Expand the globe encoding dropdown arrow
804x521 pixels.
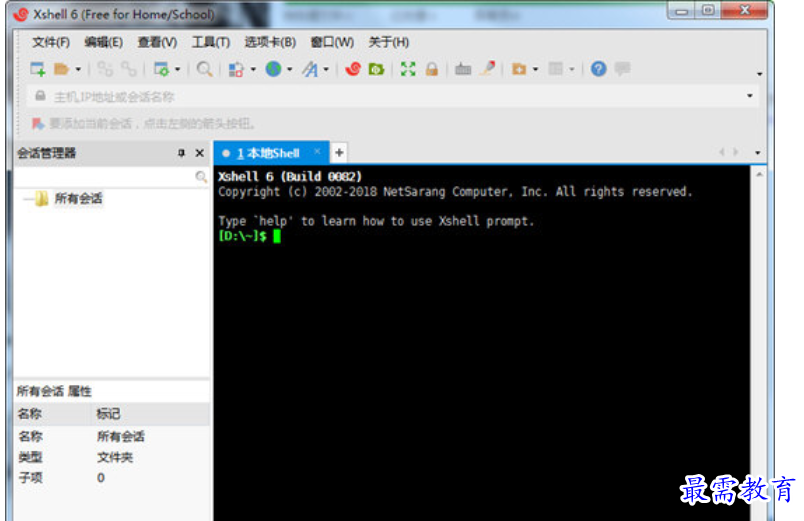(x=290, y=69)
